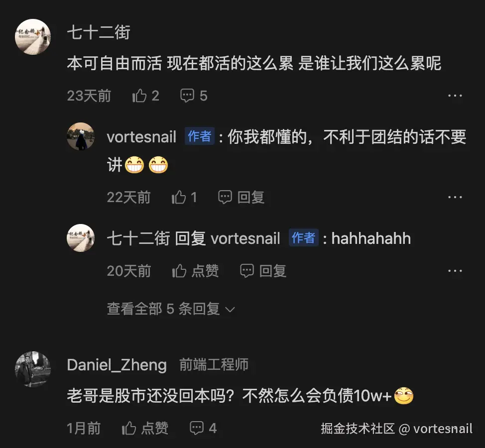Open vortesnail's profile from username link
The width and height of the screenshot is (485, 448).
click(x=141, y=137)
